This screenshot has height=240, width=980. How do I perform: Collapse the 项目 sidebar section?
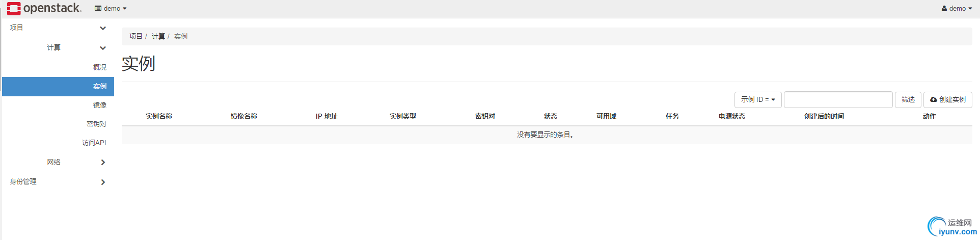tap(58, 28)
